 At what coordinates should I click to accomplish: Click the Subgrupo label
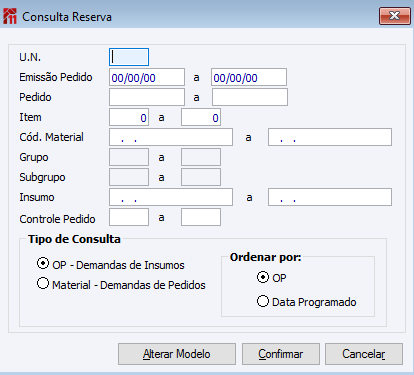42,177
